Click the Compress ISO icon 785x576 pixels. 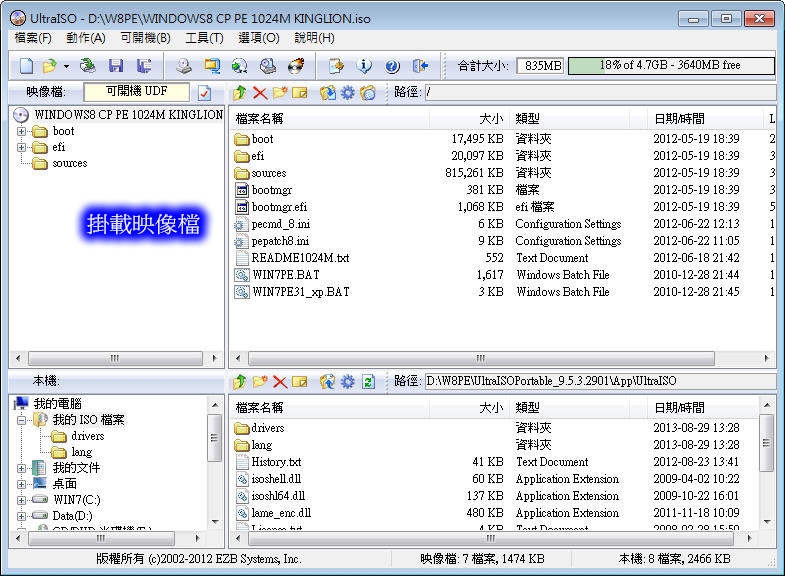pyautogui.click(x=212, y=66)
